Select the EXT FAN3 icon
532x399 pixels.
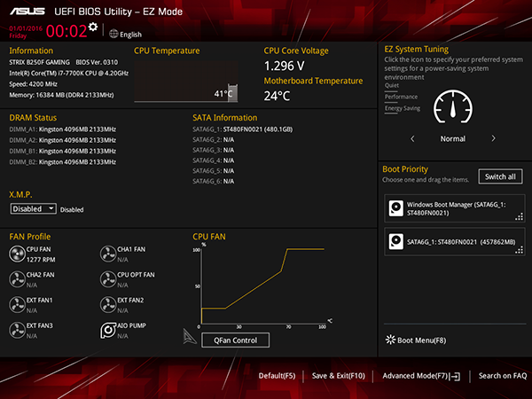point(17,330)
